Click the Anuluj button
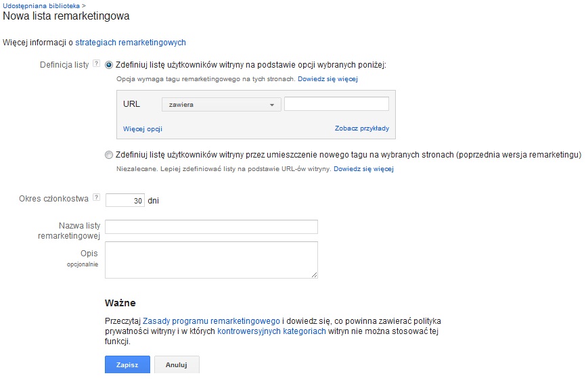Screen dimensions: 588x380 click(x=177, y=364)
